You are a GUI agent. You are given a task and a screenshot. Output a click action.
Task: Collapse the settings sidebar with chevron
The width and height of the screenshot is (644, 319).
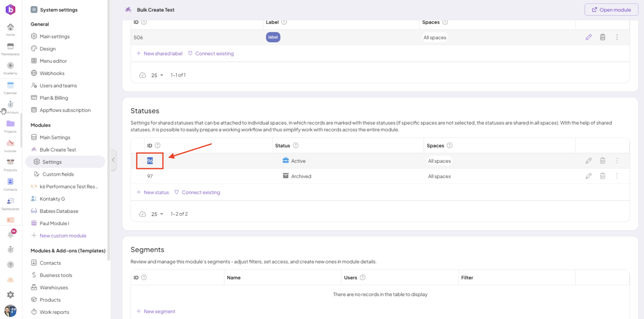point(113,160)
